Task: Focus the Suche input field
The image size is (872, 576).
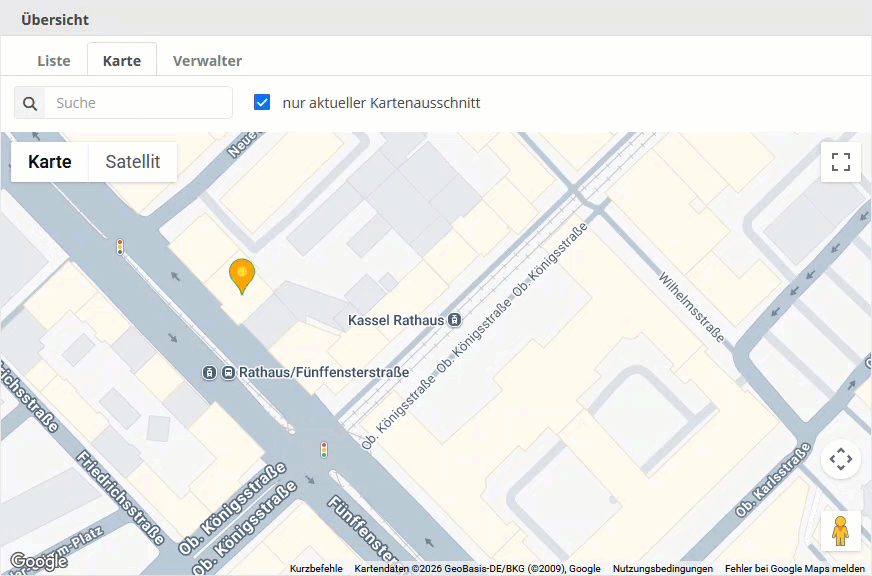Action: click(x=139, y=103)
